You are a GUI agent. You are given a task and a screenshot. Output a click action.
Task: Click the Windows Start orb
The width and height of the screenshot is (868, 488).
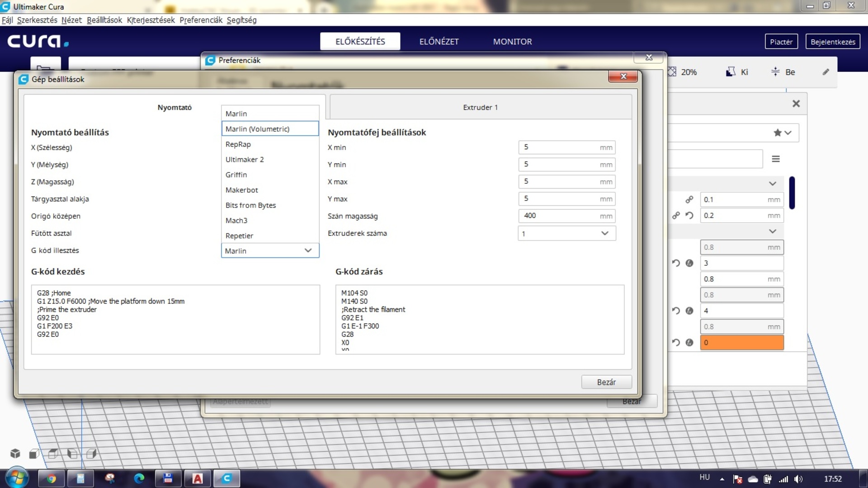click(x=17, y=478)
